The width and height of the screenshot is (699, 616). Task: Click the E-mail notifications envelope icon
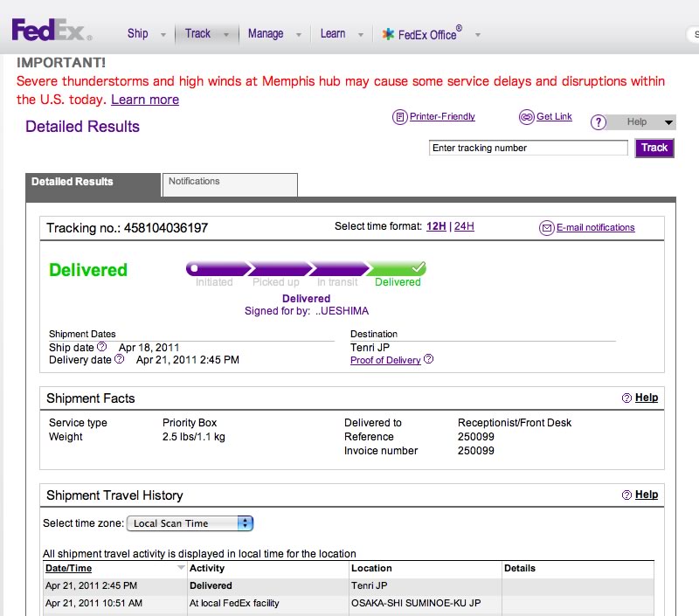pyautogui.click(x=547, y=228)
